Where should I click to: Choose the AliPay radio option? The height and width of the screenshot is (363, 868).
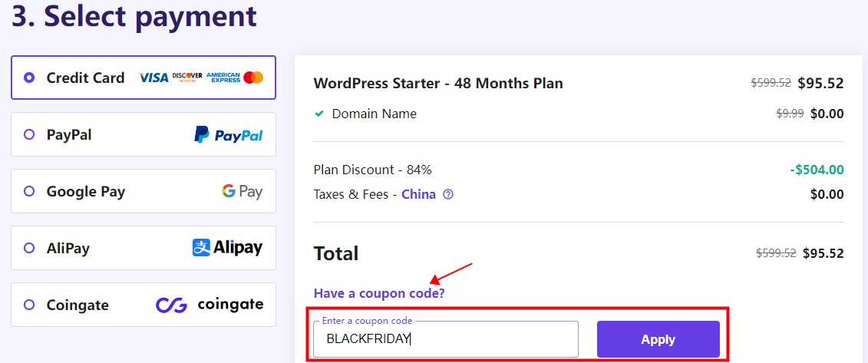tap(29, 248)
